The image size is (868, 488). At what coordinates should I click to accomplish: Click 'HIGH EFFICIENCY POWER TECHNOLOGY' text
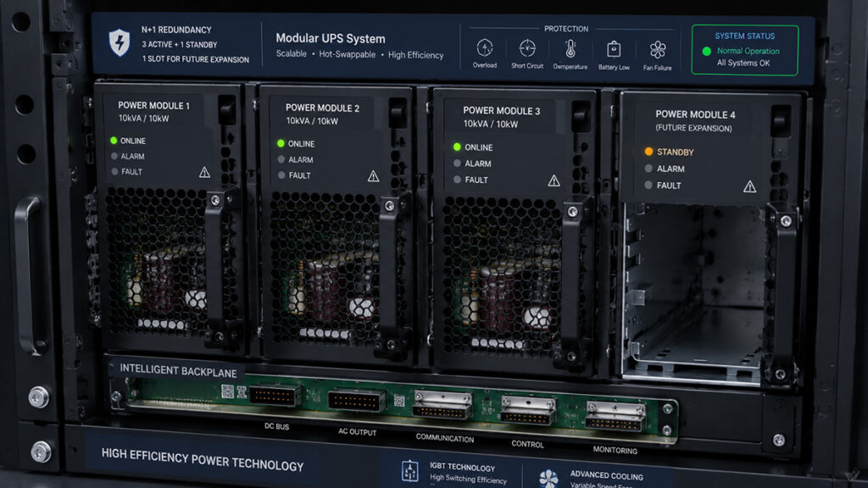point(202,460)
